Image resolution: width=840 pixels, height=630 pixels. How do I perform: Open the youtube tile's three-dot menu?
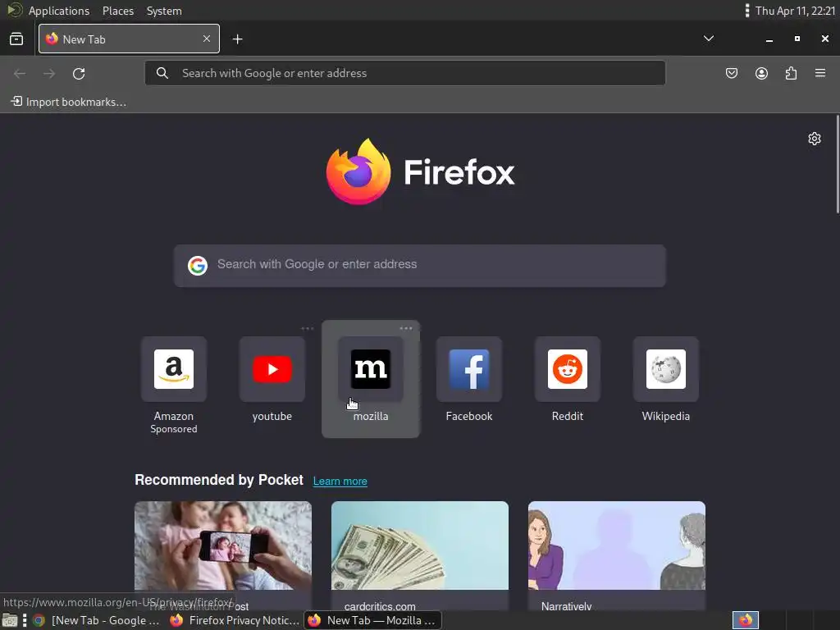click(x=308, y=328)
